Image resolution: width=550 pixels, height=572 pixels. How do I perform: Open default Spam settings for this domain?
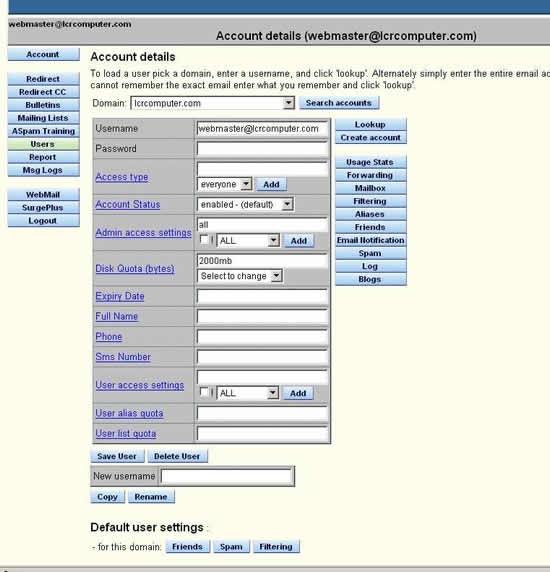pyautogui.click(x=231, y=547)
